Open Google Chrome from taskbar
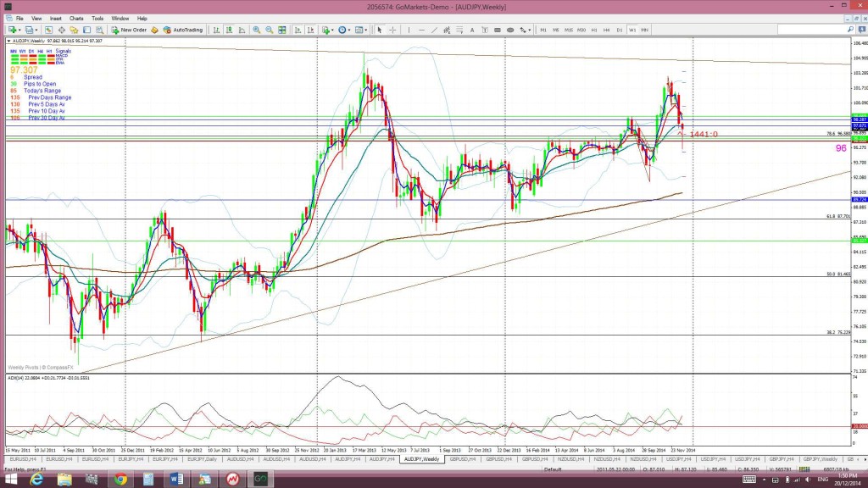Viewport: 868px width, 488px height. point(120,480)
